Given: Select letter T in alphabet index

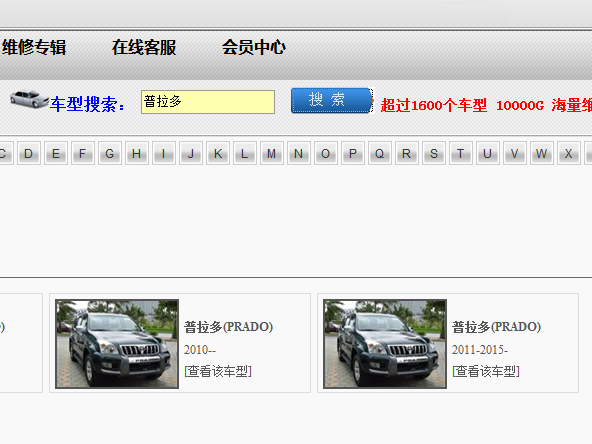Looking at the screenshot, I should coord(461,153).
